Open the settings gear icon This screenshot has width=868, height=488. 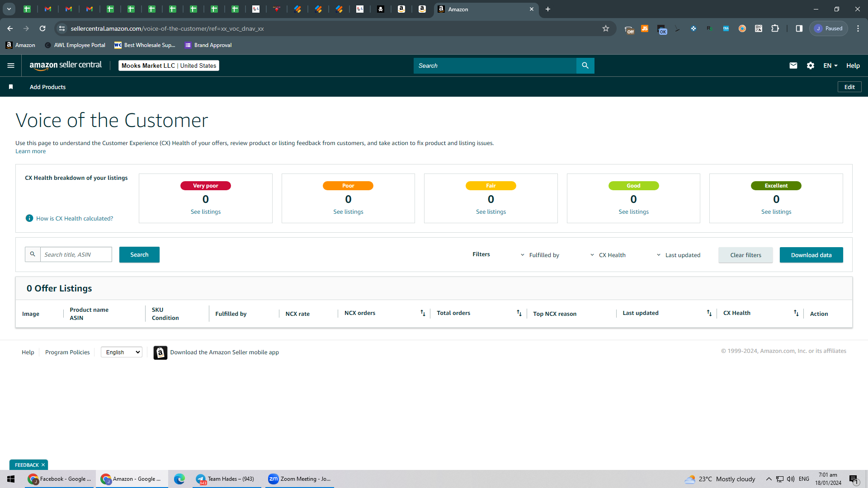coord(810,66)
